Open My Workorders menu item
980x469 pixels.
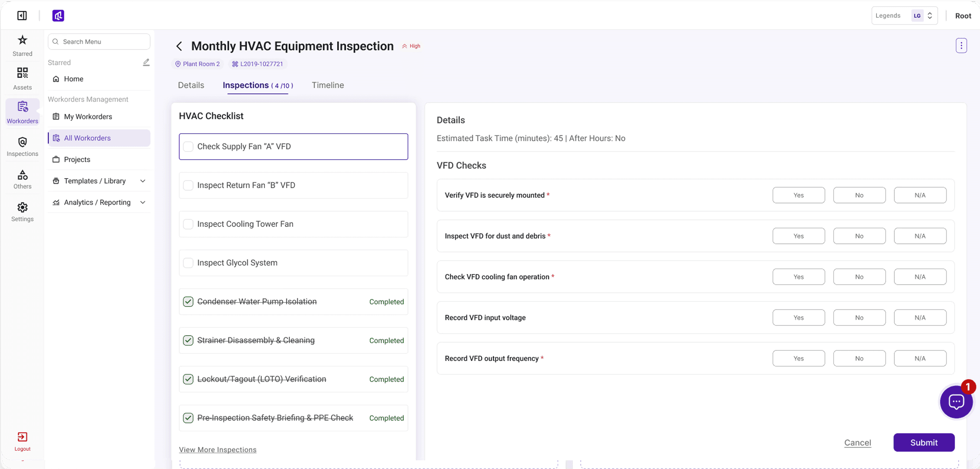point(99,116)
